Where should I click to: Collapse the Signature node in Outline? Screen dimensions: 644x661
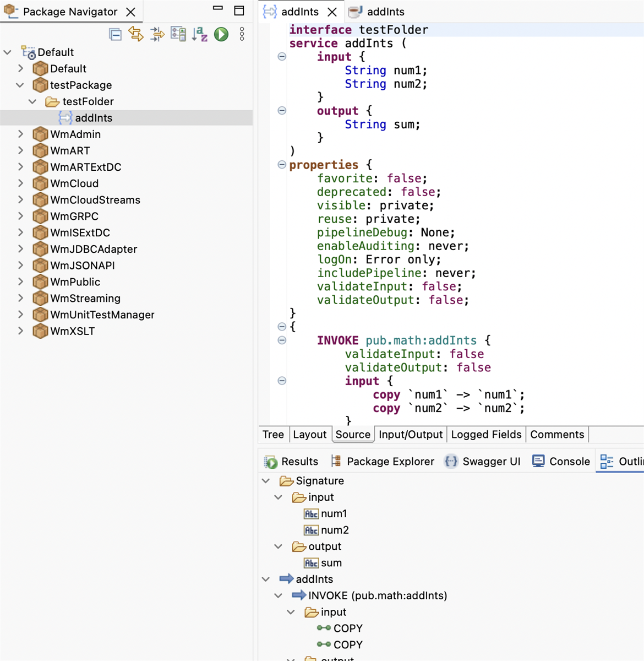266,481
